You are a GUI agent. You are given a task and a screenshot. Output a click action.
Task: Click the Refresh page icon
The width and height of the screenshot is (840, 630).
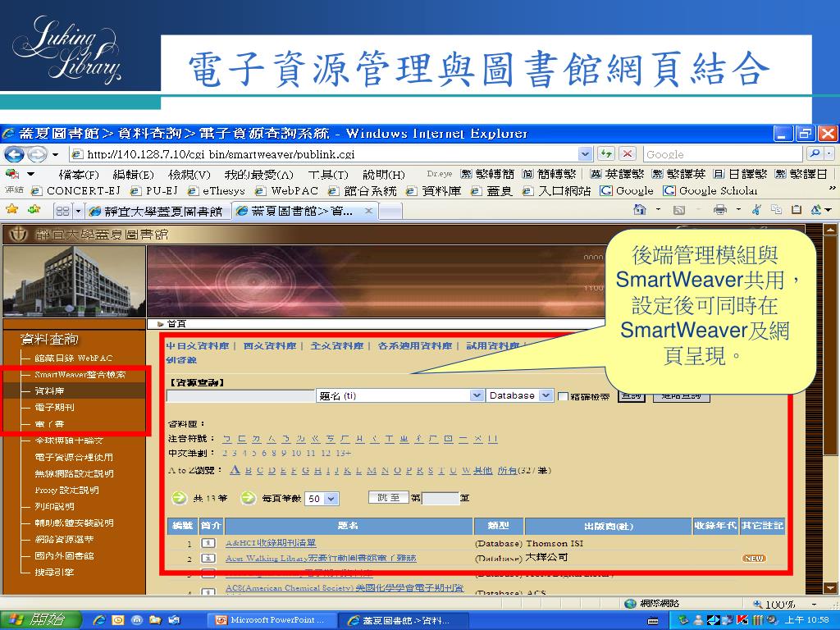[x=606, y=154]
